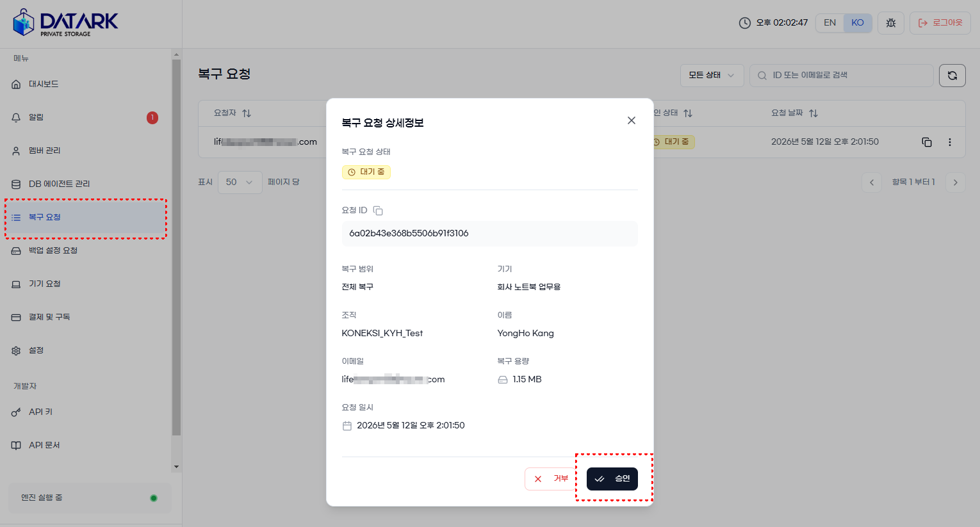The width and height of the screenshot is (980, 527).
Task: Sort by 요청자 column
Action: 233,113
